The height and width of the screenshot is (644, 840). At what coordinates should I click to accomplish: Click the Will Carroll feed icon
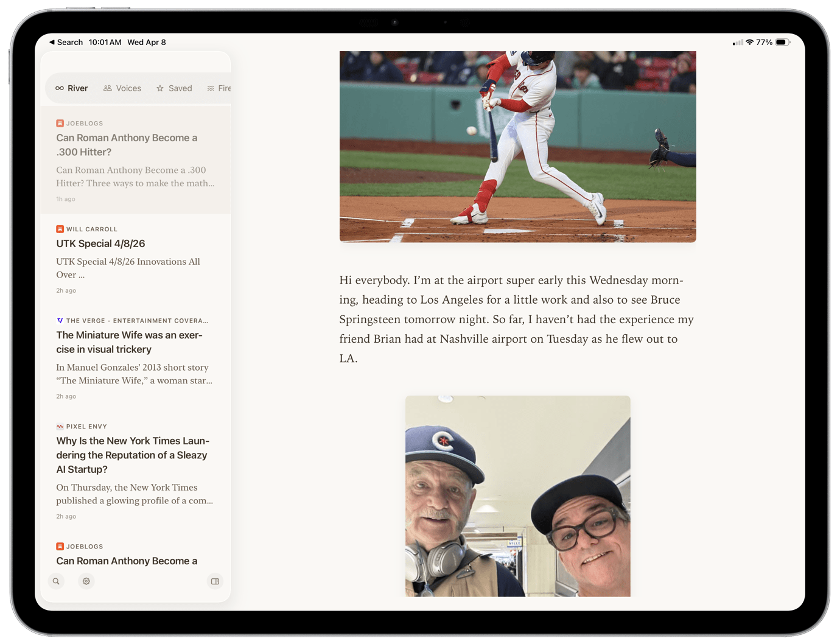tap(60, 229)
